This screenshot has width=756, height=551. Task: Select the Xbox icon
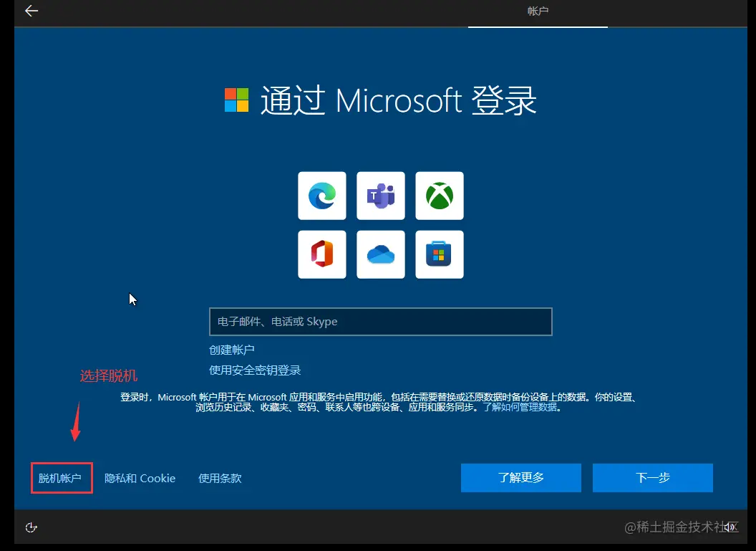point(439,195)
